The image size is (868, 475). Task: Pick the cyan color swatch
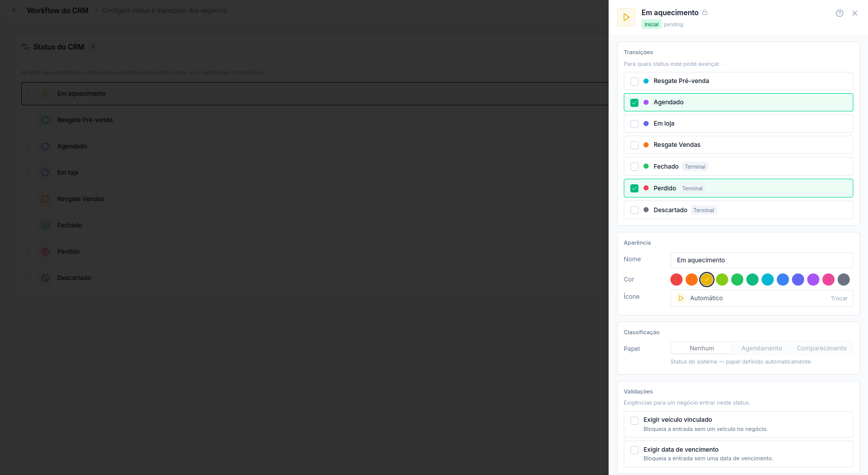(768, 280)
